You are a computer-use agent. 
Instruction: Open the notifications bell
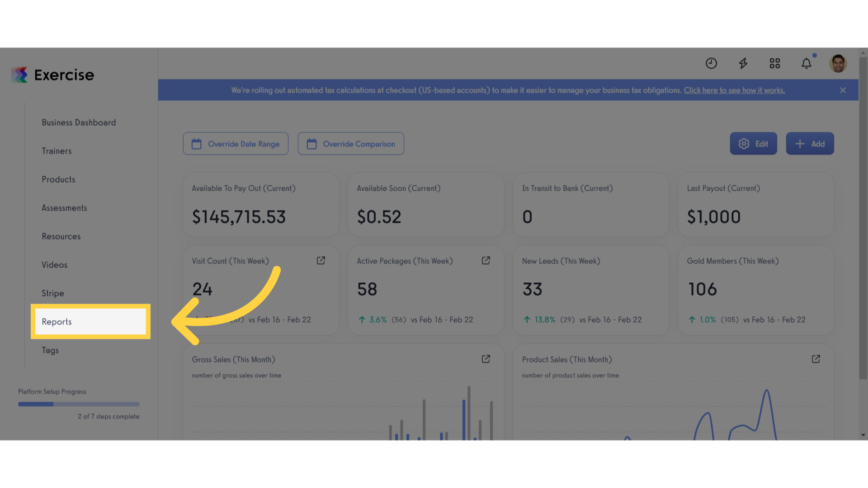click(x=807, y=63)
